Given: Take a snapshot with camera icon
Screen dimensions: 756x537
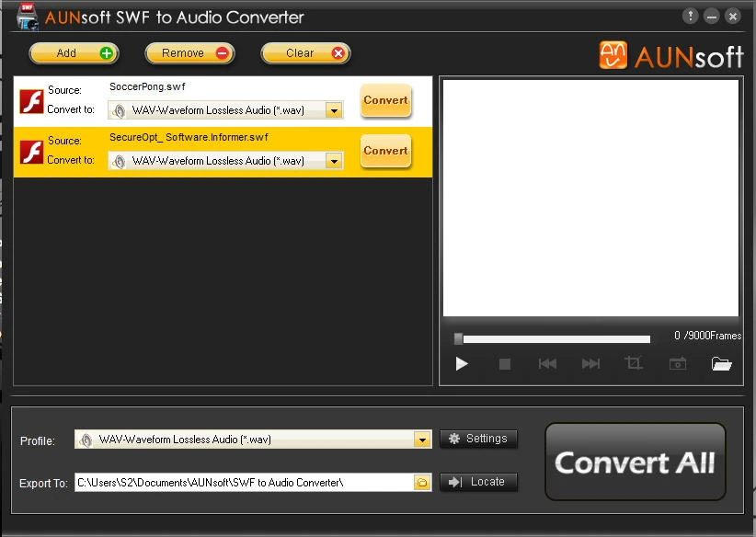Looking at the screenshot, I should tap(678, 364).
